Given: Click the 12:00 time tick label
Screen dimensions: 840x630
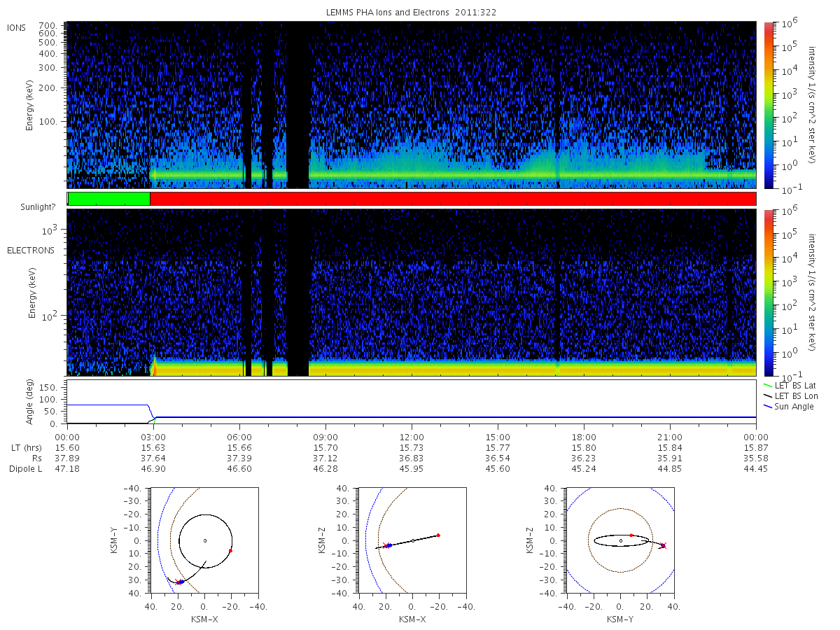Looking at the screenshot, I should coord(412,437).
